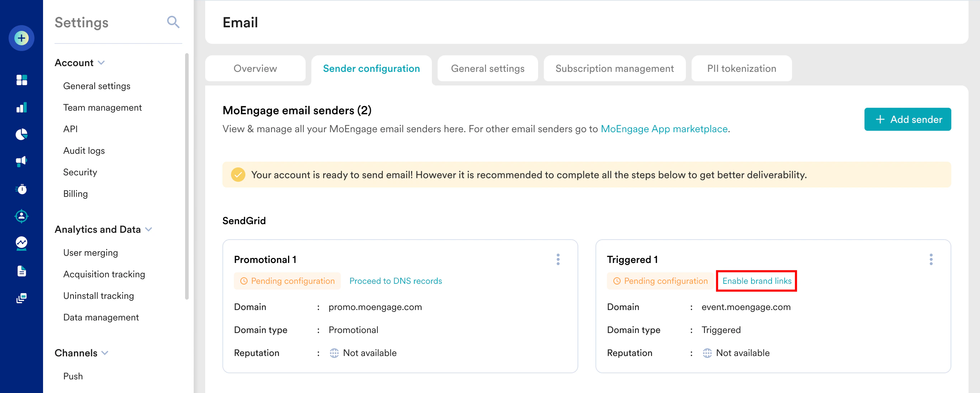This screenshot has height=393, width=980.
Task: Switch to the Subscription management tab
Action: click(614, 69)
